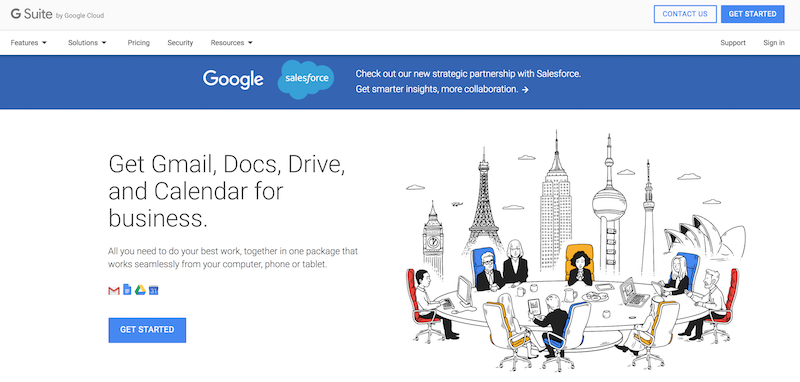Click the Google Docs icon
Viewport: 800px width, 382px height.
coord(127,290)
